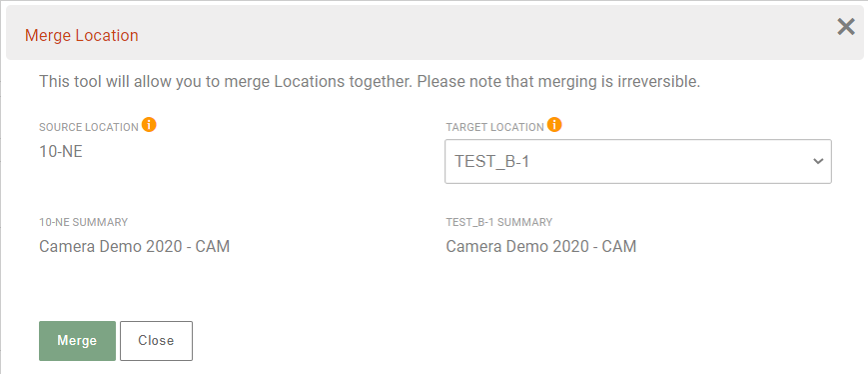Expand the dropdown using the chevron arrow
The image size is (868, 374).
point(818,161)
